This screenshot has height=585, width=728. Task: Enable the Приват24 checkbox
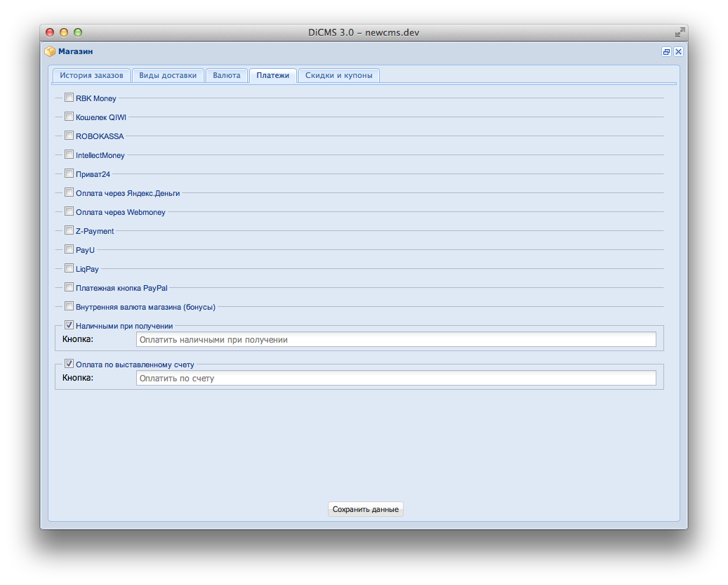(70, 173)
